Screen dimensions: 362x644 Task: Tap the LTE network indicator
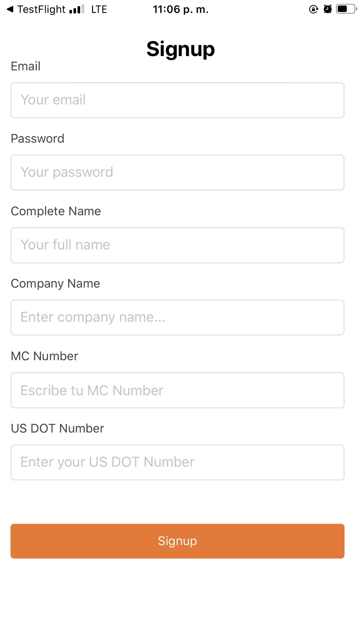point(99,9)
